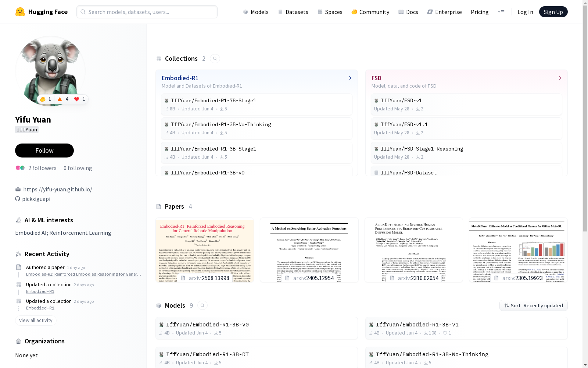Screen dimensions: 588x368
Task: Open the FSD collection title link
Action: pos(376,78)
